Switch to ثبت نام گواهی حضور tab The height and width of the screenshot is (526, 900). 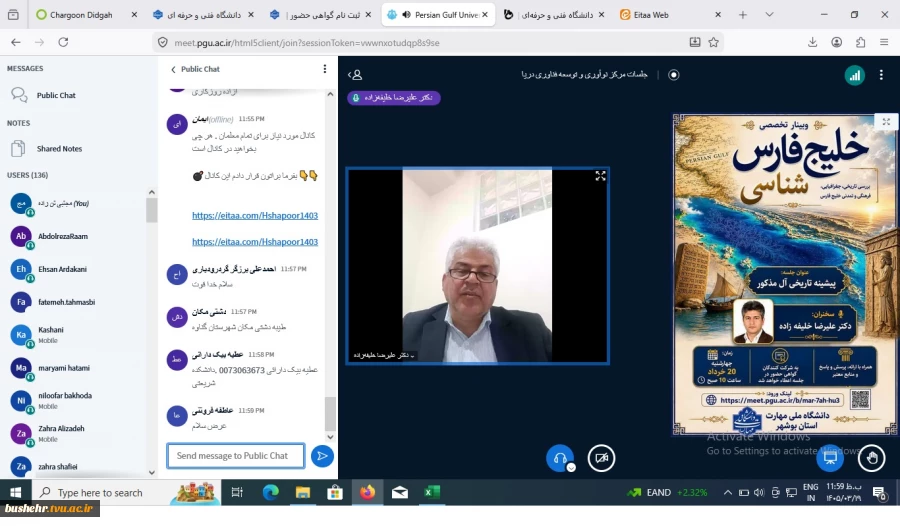pyautogui.click(x=324, y=15)
